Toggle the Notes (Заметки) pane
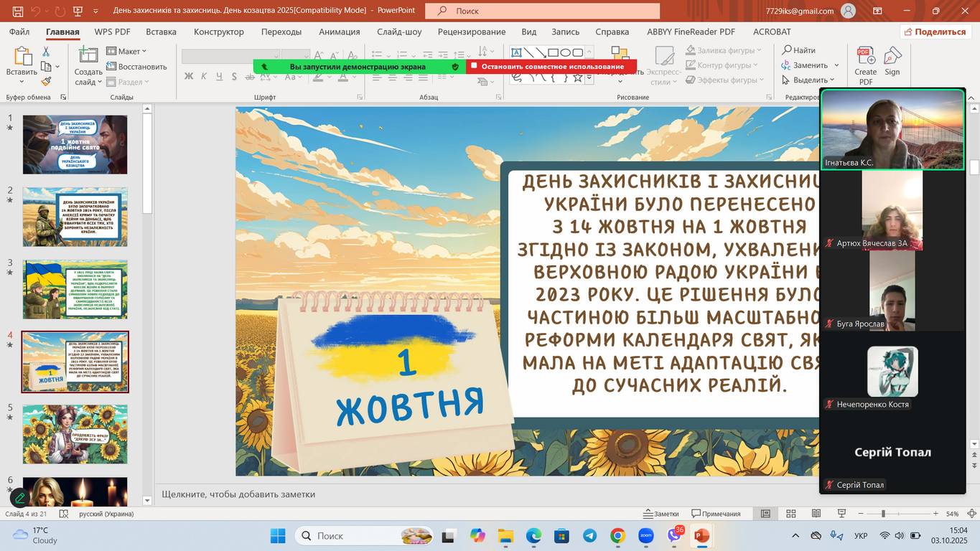 [661, 514]
